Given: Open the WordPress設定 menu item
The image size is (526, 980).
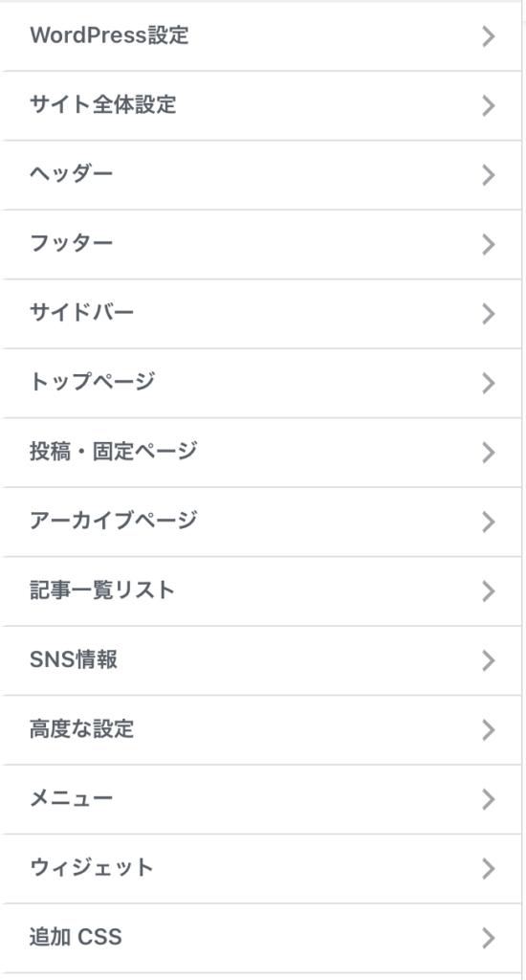Looking at the screenshot, I should click(x=260, y=36).
